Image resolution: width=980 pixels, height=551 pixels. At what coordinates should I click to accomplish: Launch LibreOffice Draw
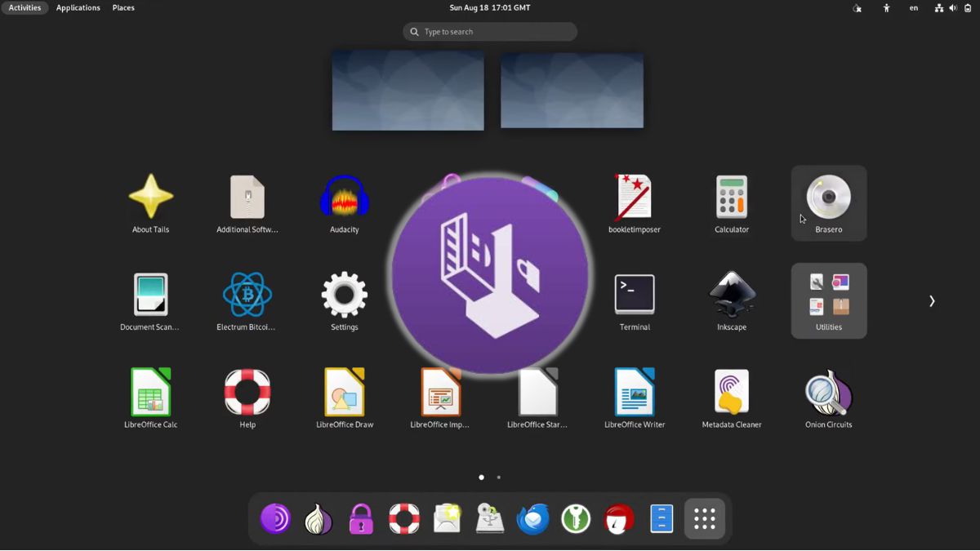point(344,398)
